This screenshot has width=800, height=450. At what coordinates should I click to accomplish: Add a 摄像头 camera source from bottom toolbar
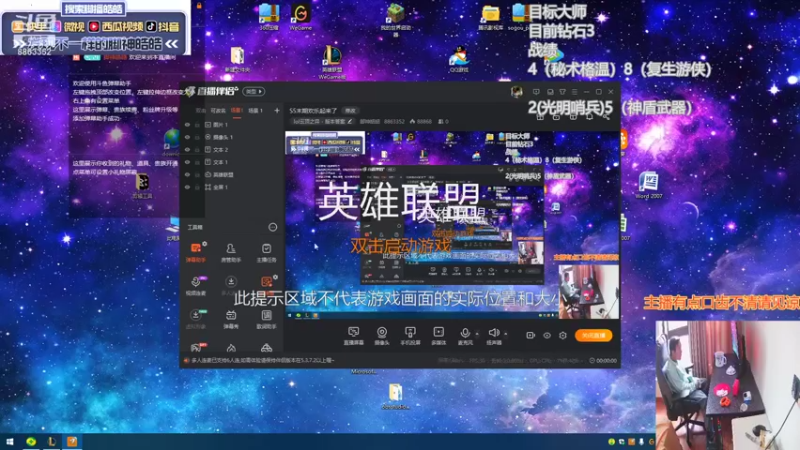point(382,336)
